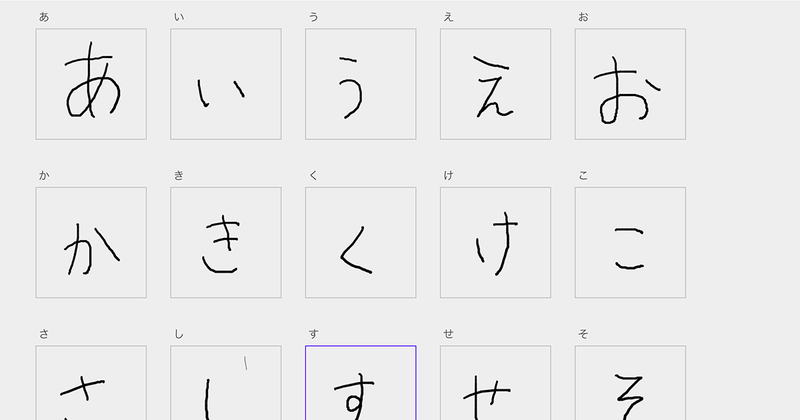Image resolution: width=800 pixels, height=420 pixels.
Task: Click the small す label above the highlighted box
Action: (314, 334)
